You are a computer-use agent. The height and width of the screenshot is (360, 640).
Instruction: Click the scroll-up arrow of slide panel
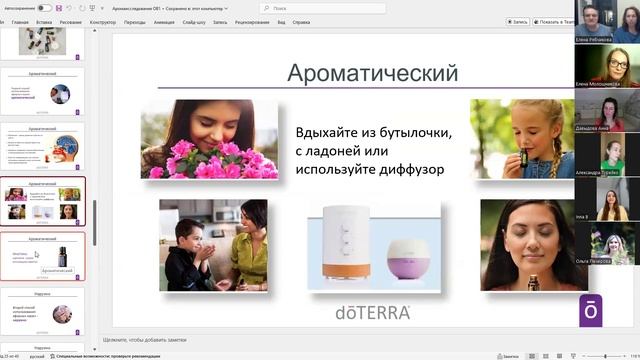pos(95,31)
